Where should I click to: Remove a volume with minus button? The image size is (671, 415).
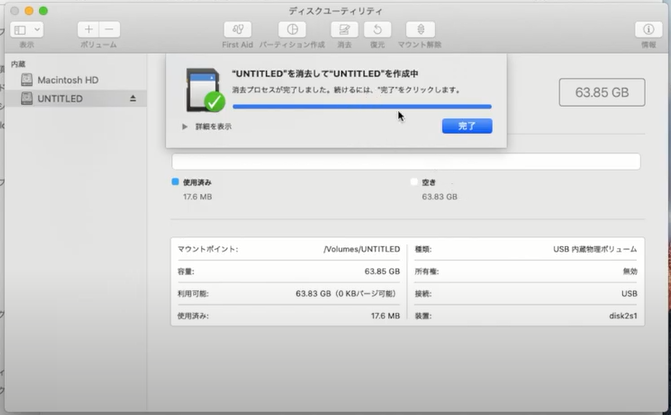(x=110, y=30)
